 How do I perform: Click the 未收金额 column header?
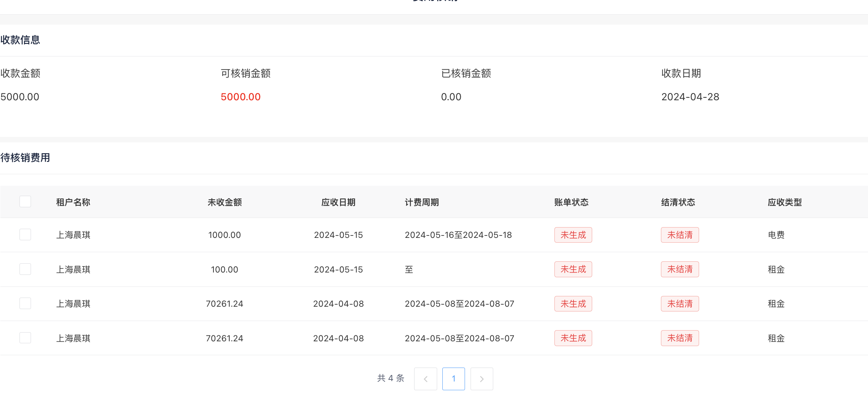coord(225,202)
